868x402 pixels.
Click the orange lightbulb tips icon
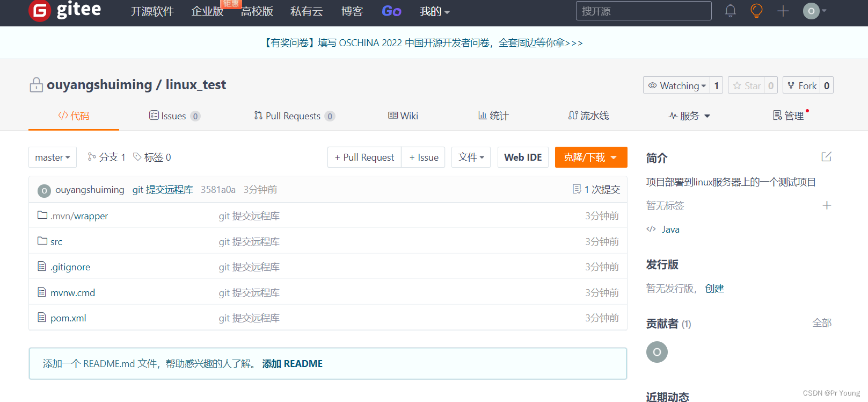(x=756, y=11)
